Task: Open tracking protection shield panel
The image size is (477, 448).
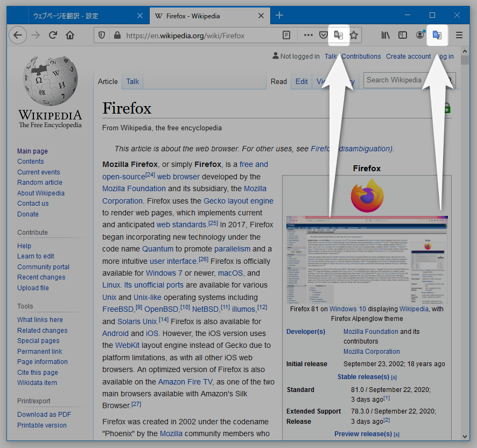Action: coord(102,36)
